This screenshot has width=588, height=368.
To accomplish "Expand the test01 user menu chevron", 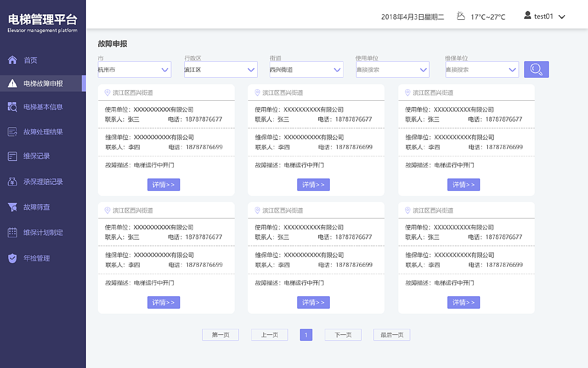I will (x=561, y=17).
